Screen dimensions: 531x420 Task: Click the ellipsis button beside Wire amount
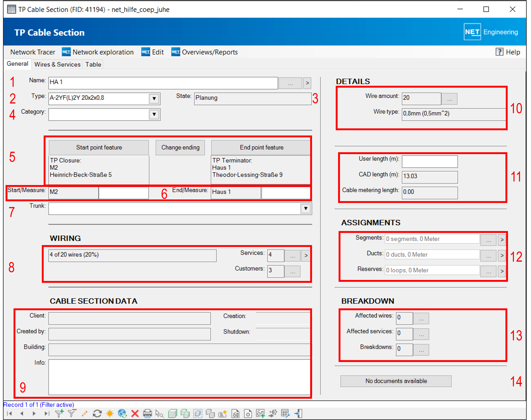point(450,99)
